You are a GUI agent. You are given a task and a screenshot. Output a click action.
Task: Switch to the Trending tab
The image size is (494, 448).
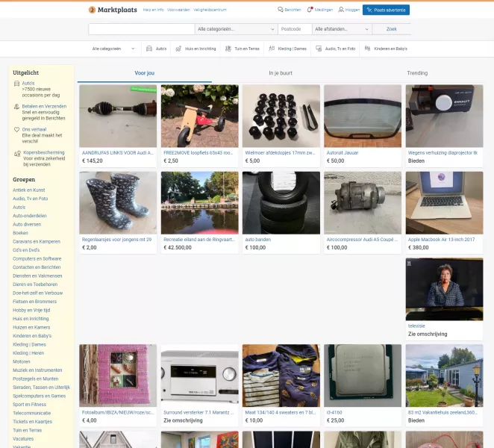tap(417, 73)
